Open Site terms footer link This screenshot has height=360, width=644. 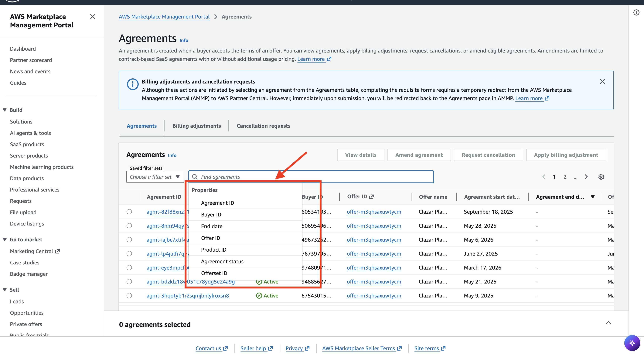click(430, 348)
